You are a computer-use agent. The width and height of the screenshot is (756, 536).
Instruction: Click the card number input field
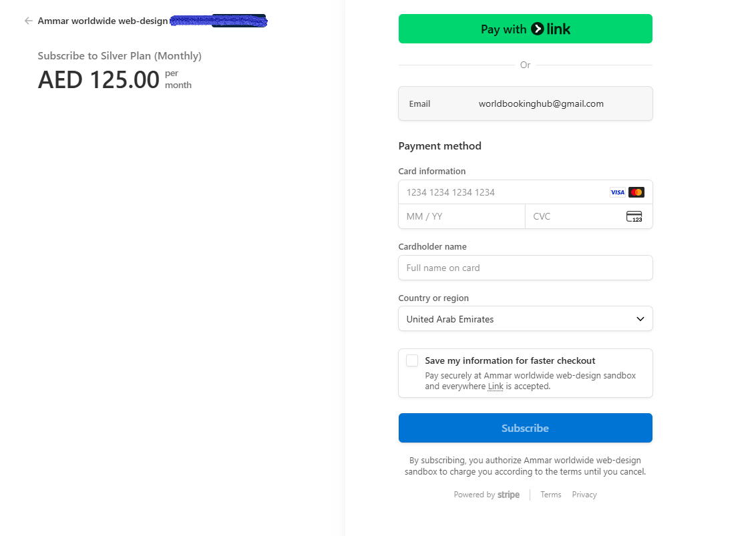[501, 192]
